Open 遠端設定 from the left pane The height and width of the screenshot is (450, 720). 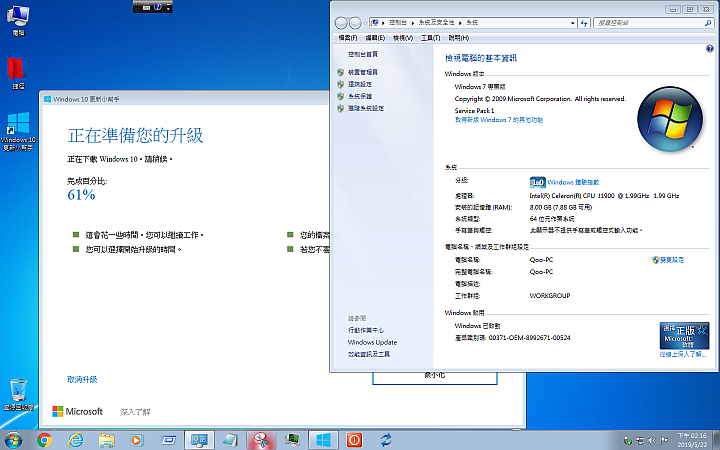[x=360, y=84]
